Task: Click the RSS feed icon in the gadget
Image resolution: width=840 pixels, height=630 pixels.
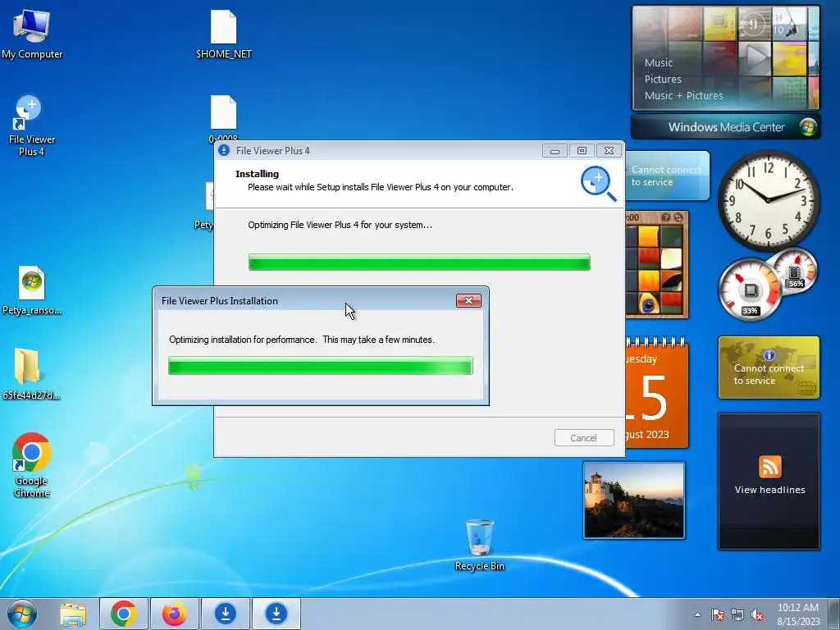Action: [x=769, y=467]
